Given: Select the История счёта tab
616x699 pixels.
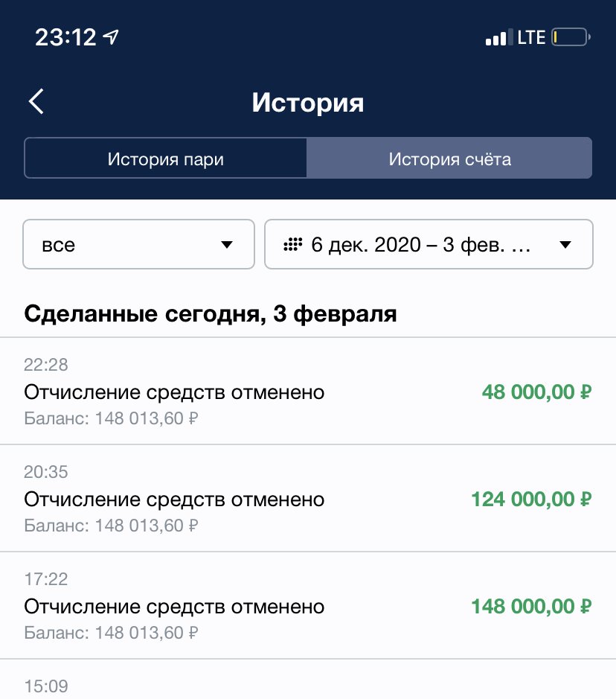Looking at the screenshot, I should click(449, 159).
